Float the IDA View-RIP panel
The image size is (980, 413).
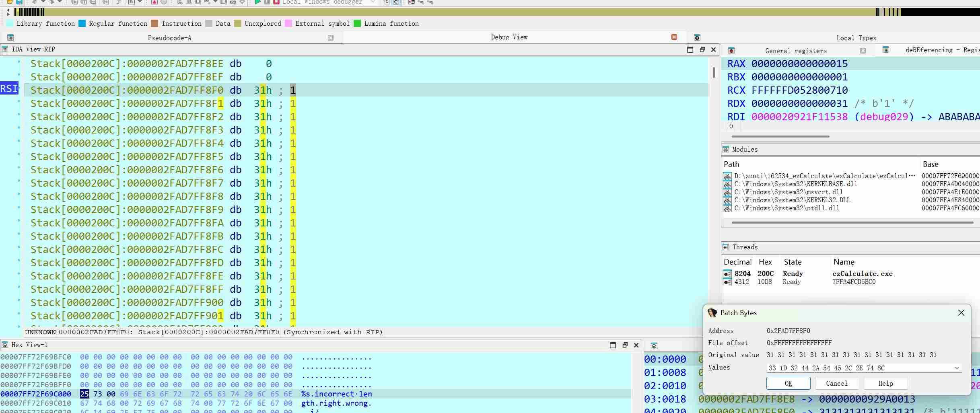click(702, 49)
